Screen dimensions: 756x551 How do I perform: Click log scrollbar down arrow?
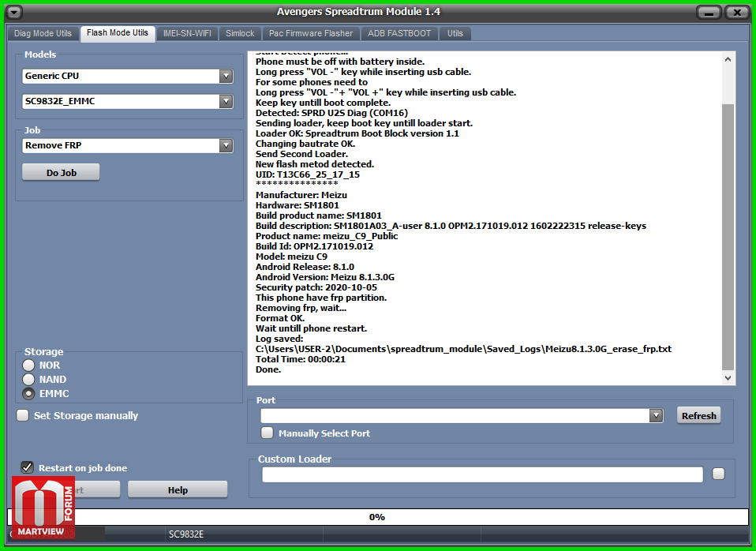click(728, 378)
